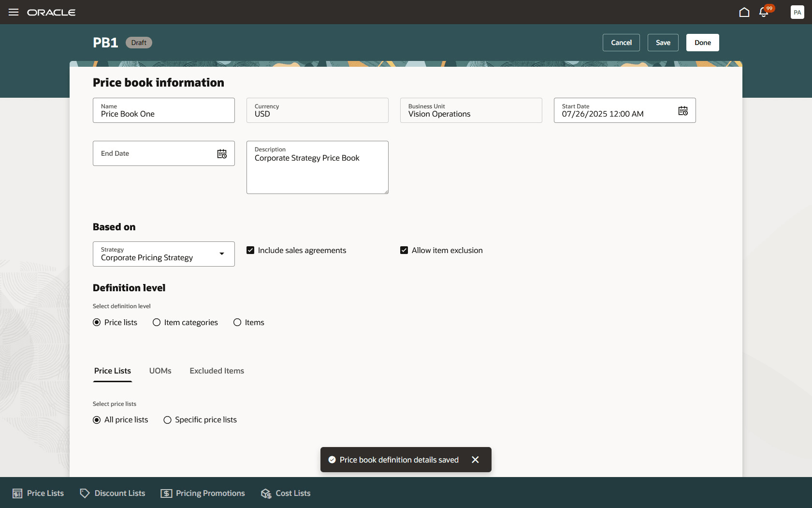This screenshot has height=508, width=812.
Task: Click the Save button
Action: (x=663, y=43)
